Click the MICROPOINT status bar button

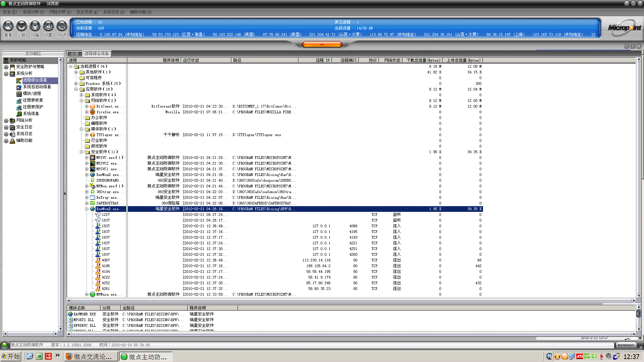pos(626,345)
